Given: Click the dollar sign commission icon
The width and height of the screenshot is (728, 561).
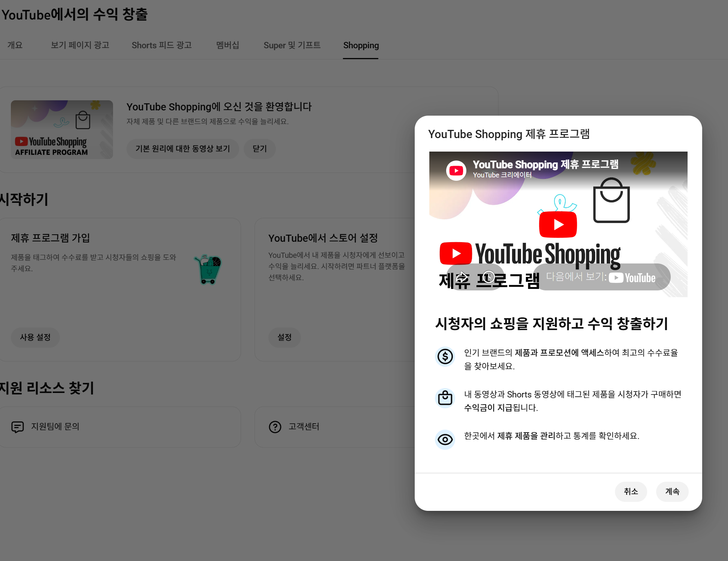Looking at the screenshot, I should pos(445,357).
